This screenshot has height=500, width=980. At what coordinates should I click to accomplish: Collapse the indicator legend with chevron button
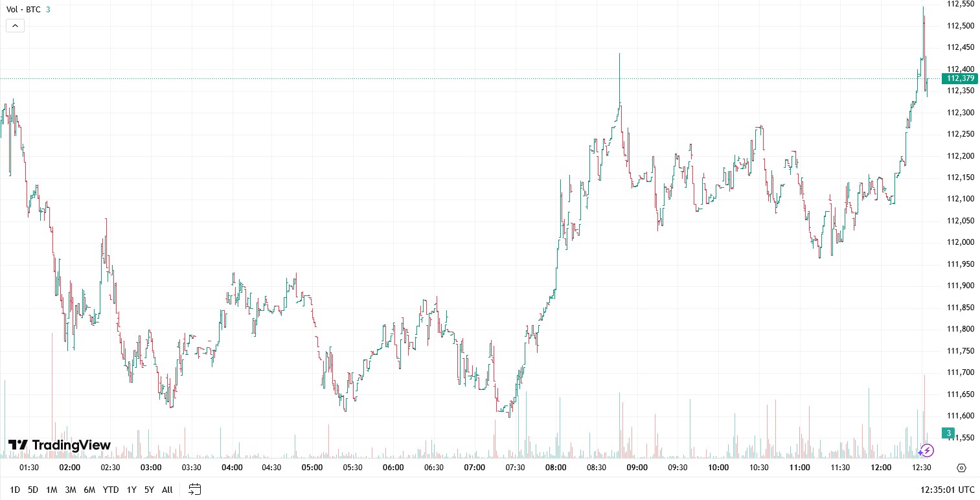pos(16,26)
